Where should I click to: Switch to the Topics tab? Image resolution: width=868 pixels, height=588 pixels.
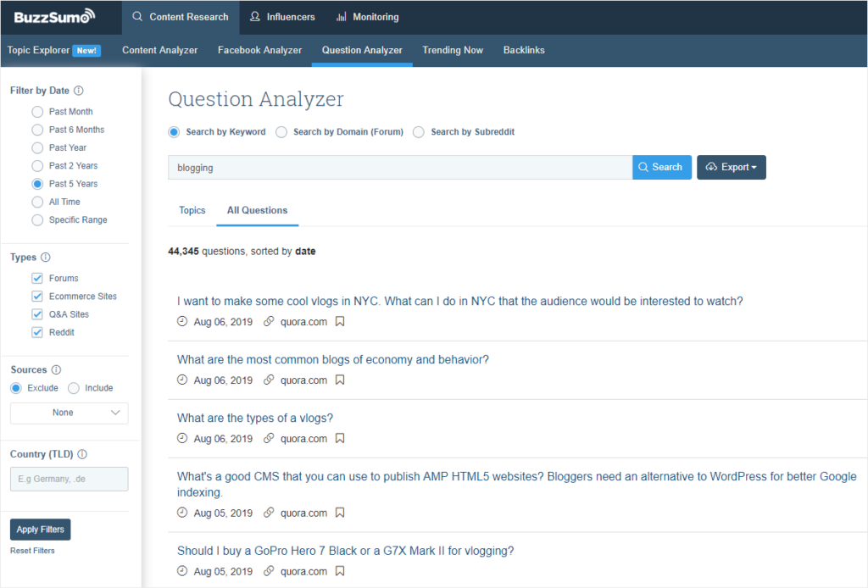[x=192, y=210]
